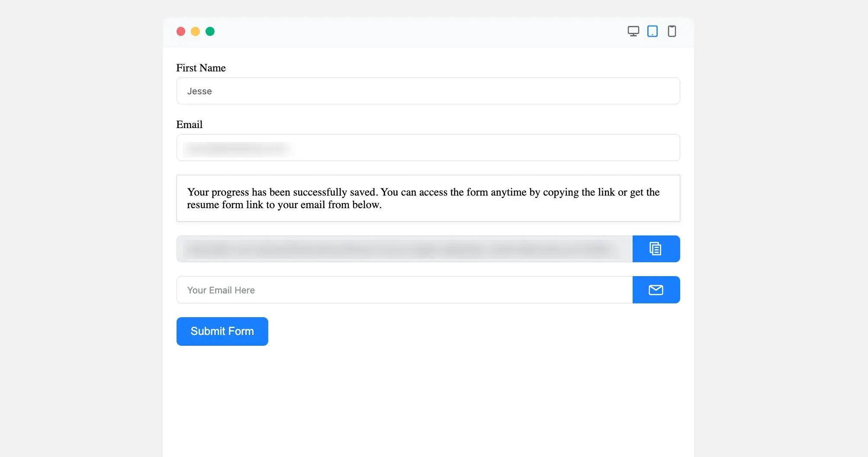This screenshot has width=868, height=457.
Task: Click the 'Your Email Here' field
Action: tap(404, 290)
